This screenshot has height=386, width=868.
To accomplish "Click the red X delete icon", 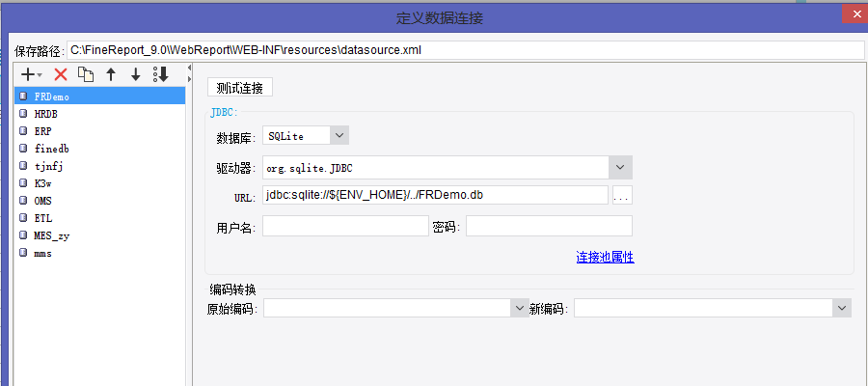I will coord(61,74).
